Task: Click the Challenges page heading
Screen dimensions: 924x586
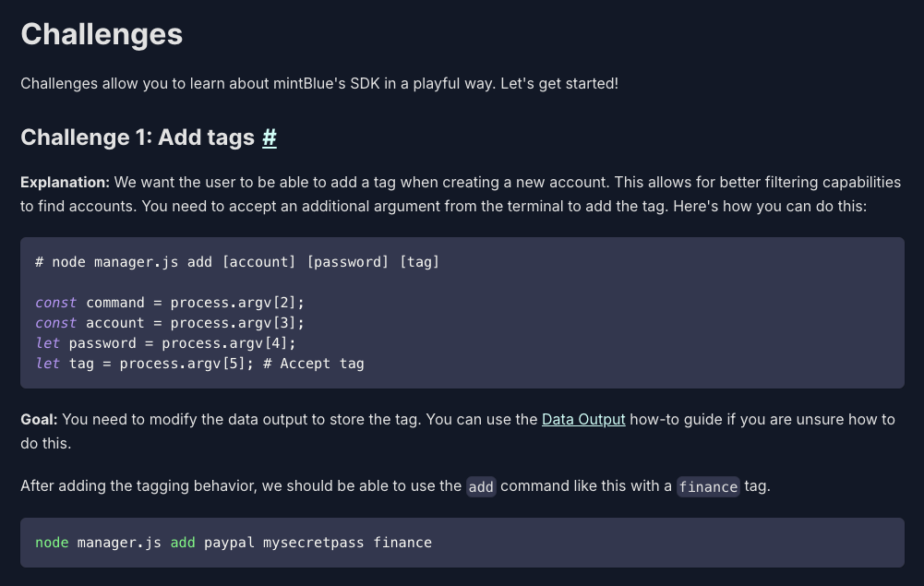Action: click(102, 34)
